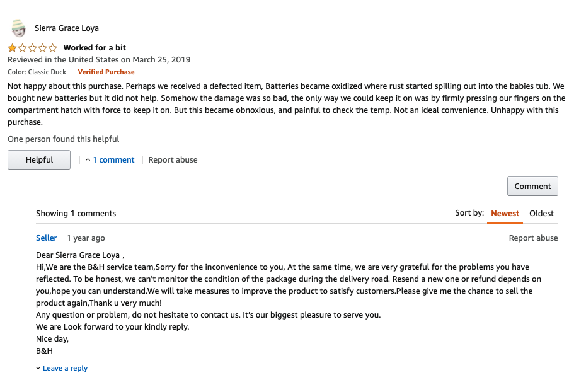Open the "Worked for a bit" review title

coord(95,48)
